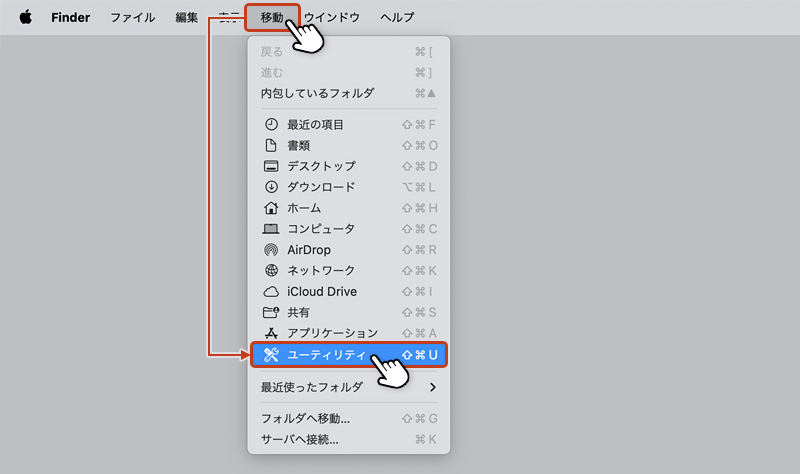Click the Documents page icon
Screen dimensions: 800x474
point(270,145)
